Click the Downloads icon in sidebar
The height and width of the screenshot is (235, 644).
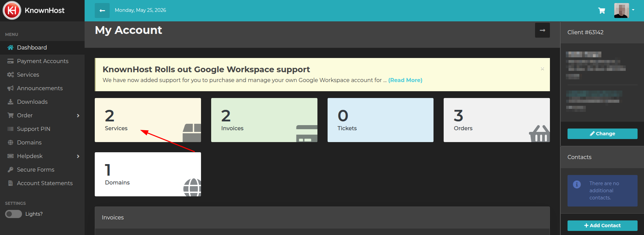point(10,102)
